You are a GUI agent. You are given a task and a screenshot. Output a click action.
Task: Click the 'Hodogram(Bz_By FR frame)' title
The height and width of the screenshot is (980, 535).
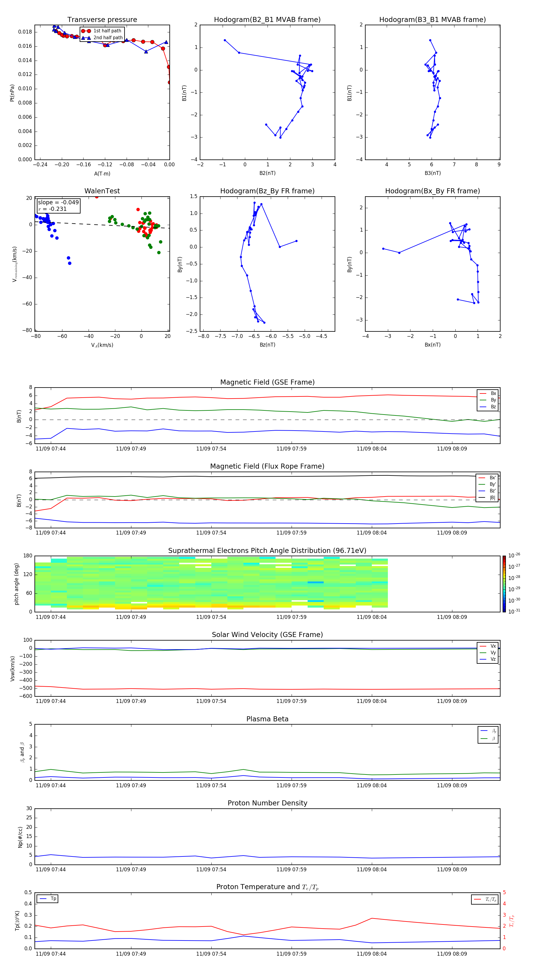click(267, 191)
